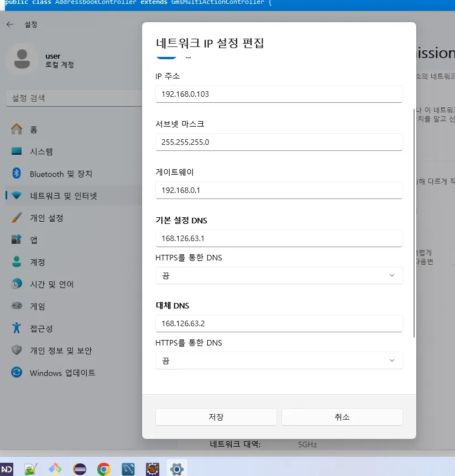The height and width of the screenshot is (476, 455).
Task: Open Notepad++ from the taskbar
Action: click(31, 469)
